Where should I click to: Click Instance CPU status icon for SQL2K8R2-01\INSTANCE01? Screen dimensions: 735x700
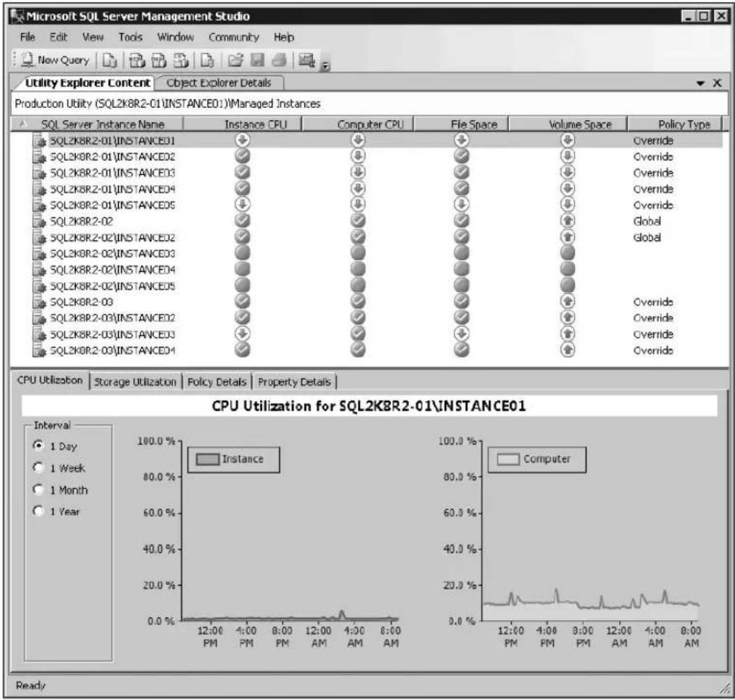(x=243, y=140)
